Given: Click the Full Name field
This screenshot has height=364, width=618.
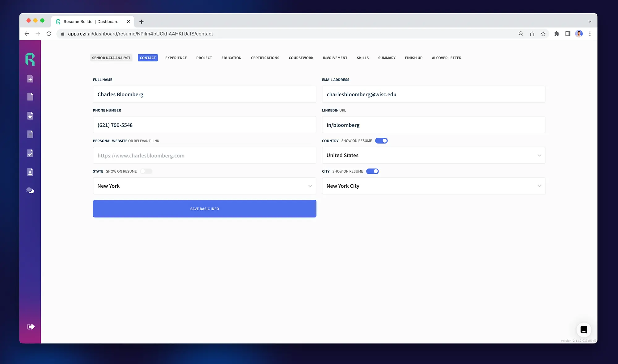Looking at the screenshot, I should click(x=205, y=94).
